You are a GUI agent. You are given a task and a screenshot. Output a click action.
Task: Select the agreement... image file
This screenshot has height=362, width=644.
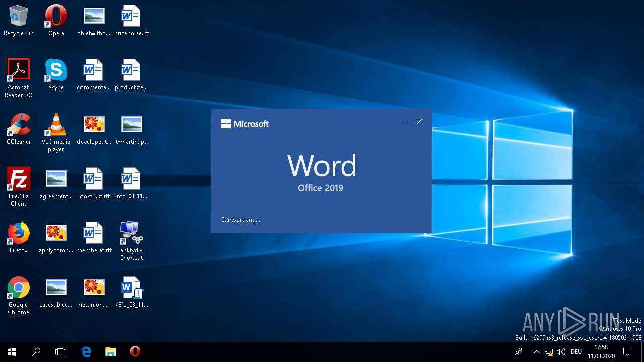[x=56, y=184]
